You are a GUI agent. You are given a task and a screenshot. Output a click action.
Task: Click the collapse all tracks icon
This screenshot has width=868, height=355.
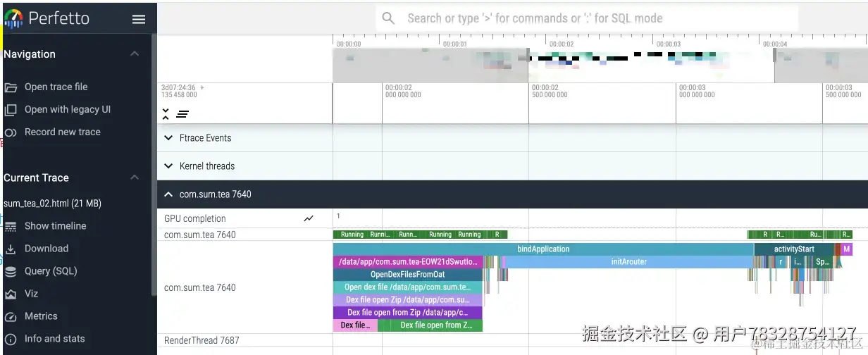tap(166, 114)
